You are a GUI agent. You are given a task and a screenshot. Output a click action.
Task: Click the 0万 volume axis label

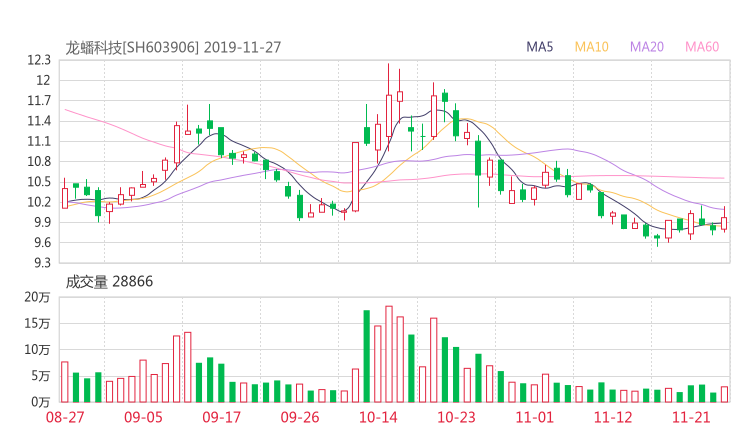(41, 402)
